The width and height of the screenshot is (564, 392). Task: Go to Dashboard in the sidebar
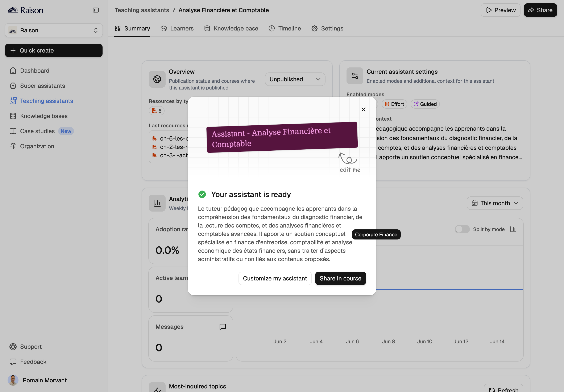pyautogui.click(x=35, y=71)
